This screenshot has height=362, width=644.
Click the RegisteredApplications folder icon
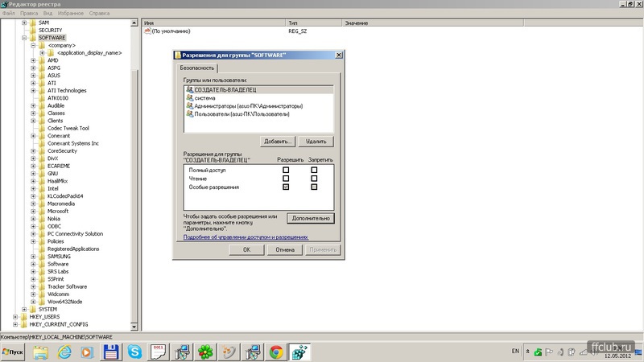[x=42, y=249]
